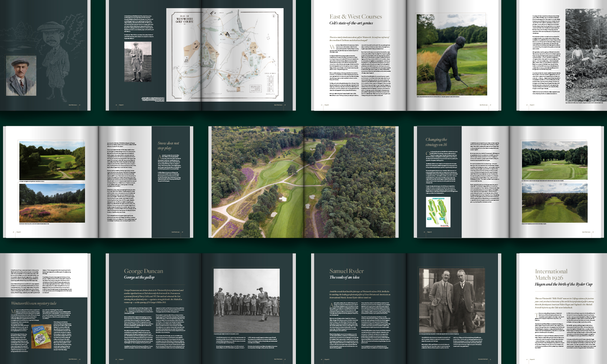Click the green hole 16 diagram
The width and height of the screenshot is (607, 364).
438,212
